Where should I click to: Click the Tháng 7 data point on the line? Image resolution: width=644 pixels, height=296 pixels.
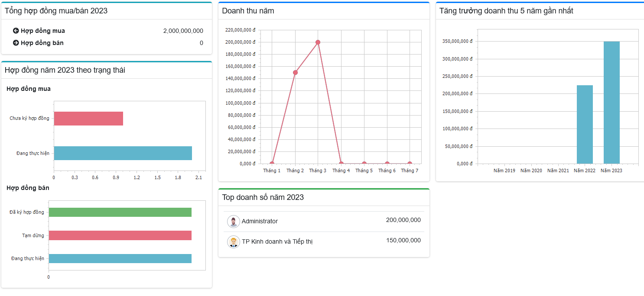410,164
